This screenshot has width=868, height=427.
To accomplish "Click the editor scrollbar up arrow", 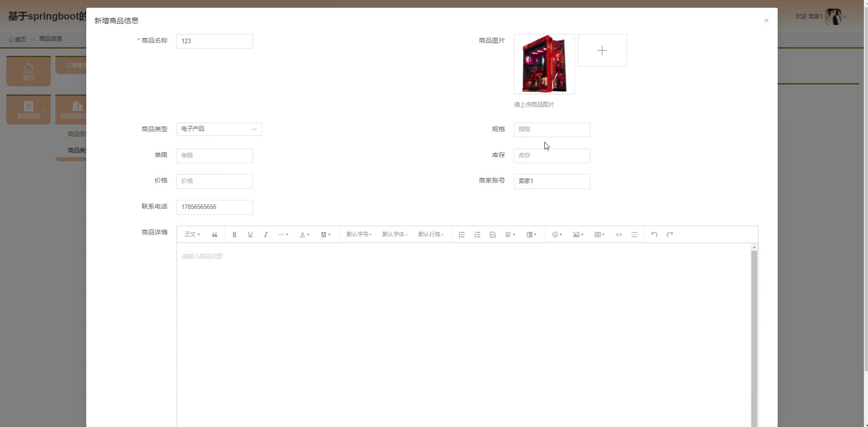I will point(754,247).
